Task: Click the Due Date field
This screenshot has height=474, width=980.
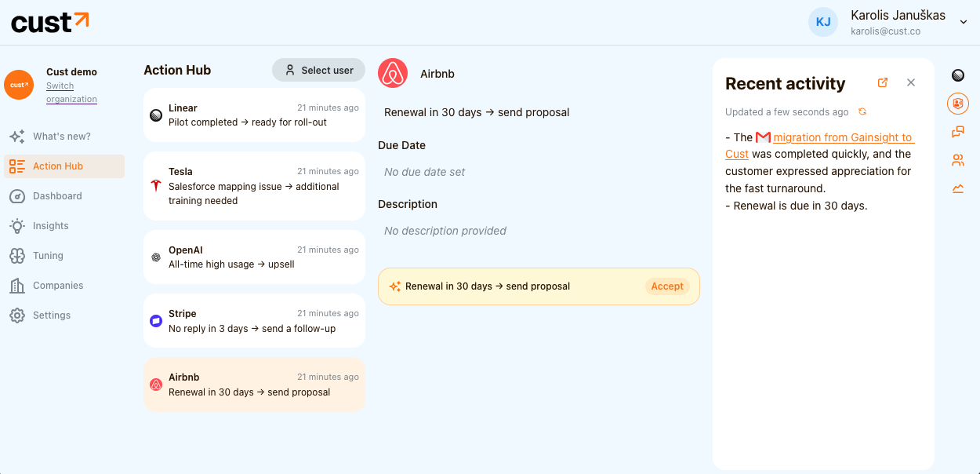Action: 424,172
